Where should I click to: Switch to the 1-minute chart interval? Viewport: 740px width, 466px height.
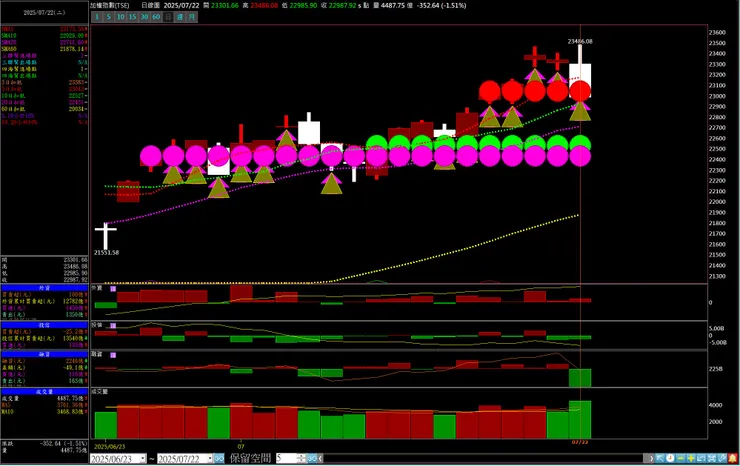[x=97, y=17]
